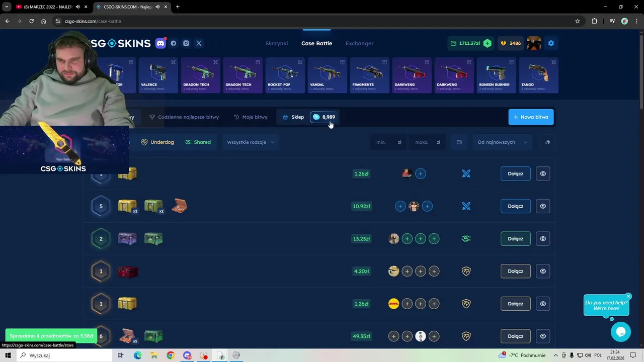Open the Discord link icon

(x=160, y=43)
